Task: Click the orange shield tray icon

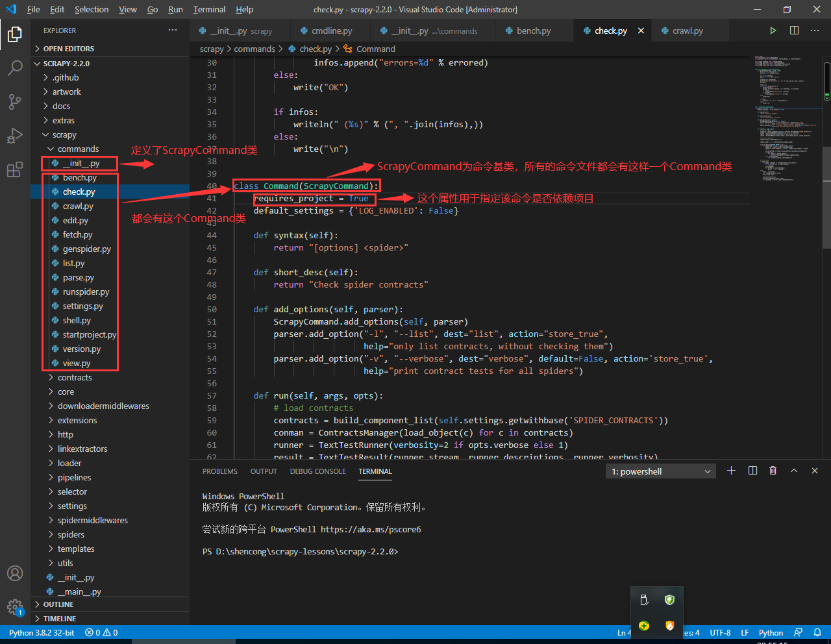Action: point(669,626)
